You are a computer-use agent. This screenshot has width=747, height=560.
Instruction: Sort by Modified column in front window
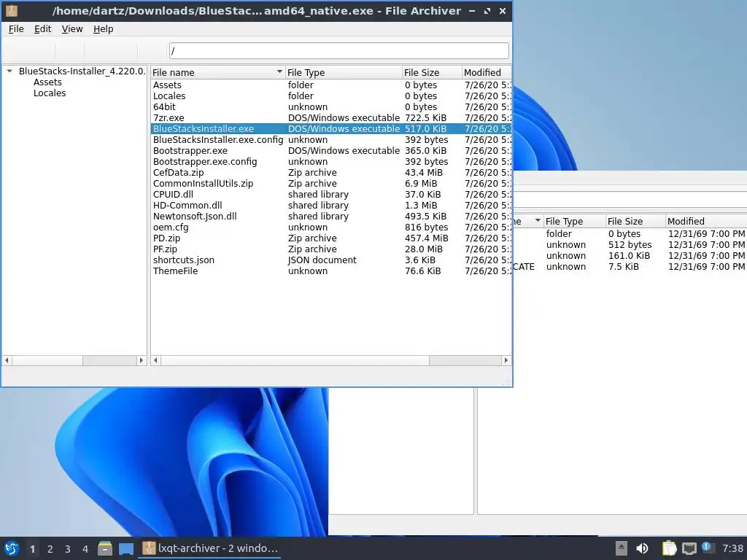[x=487, y=72]
